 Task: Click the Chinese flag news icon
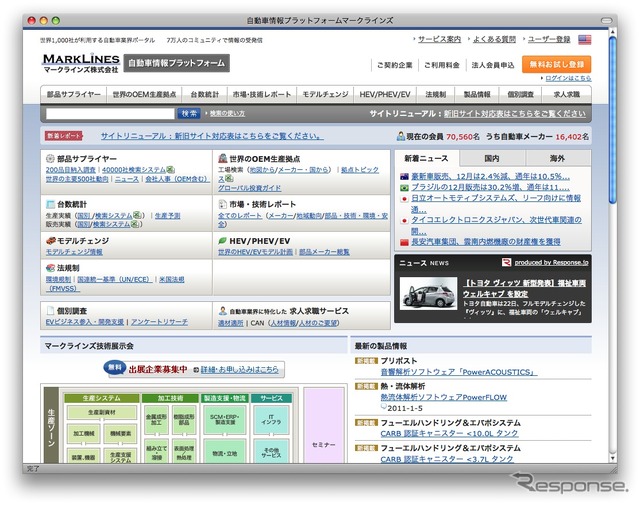[404, 242]
